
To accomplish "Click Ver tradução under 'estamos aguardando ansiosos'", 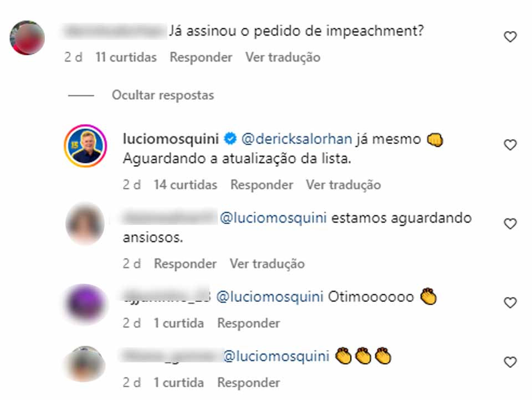I will click(x=267, y=264).
